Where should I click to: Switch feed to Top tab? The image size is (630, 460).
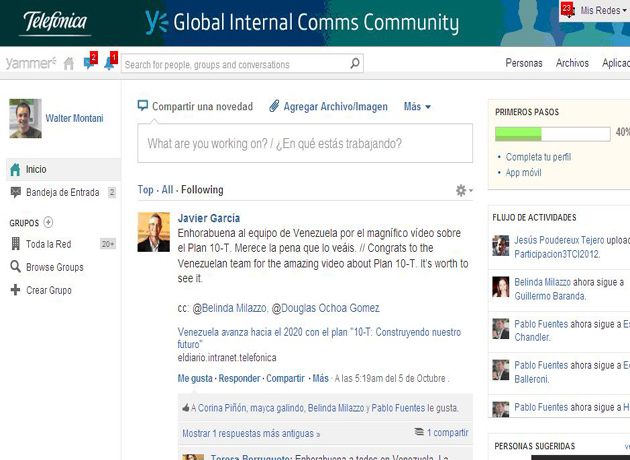(x=146, y=190)
